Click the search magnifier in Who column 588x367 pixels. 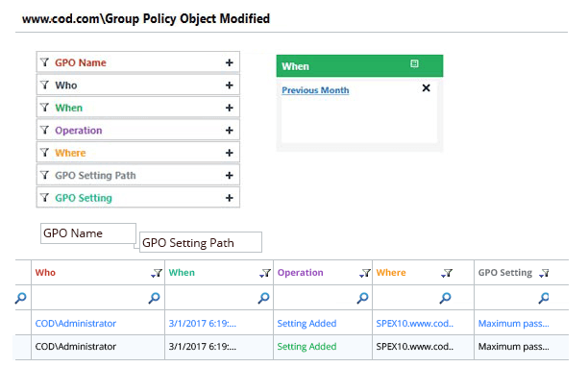click(154, 298)
